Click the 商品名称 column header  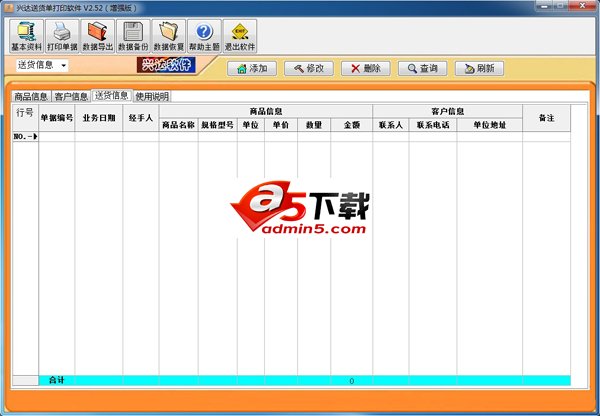click(x=179, y=125)
